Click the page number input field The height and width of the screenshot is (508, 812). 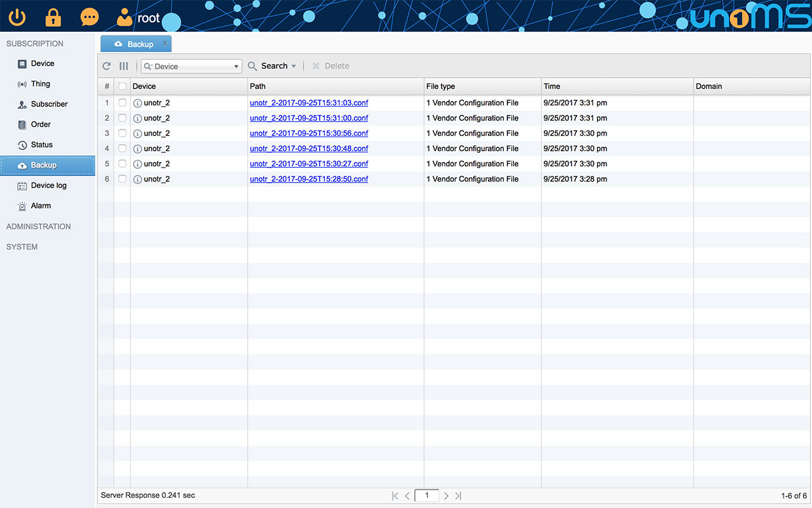pyautogui.click(x=426, y=495)
